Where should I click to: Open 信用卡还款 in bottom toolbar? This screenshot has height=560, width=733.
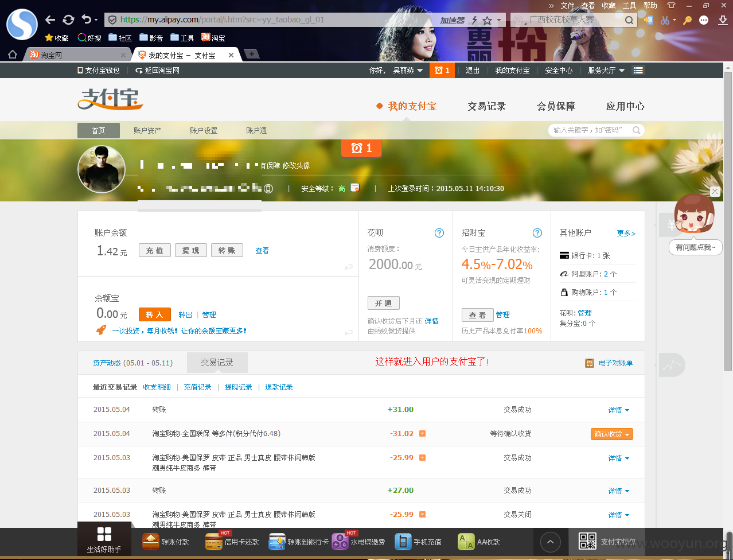pos(232,542)
